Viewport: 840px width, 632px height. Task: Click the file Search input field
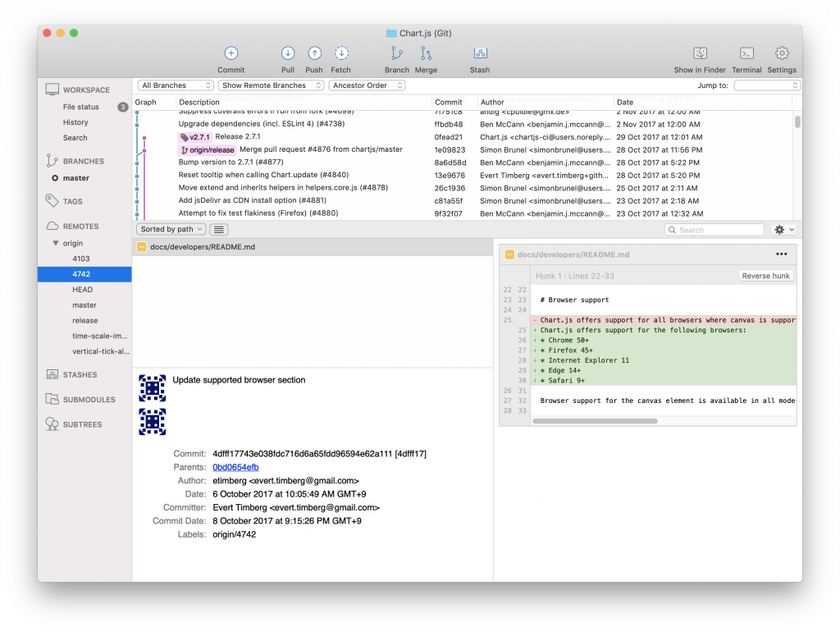[x=714, y=230]
